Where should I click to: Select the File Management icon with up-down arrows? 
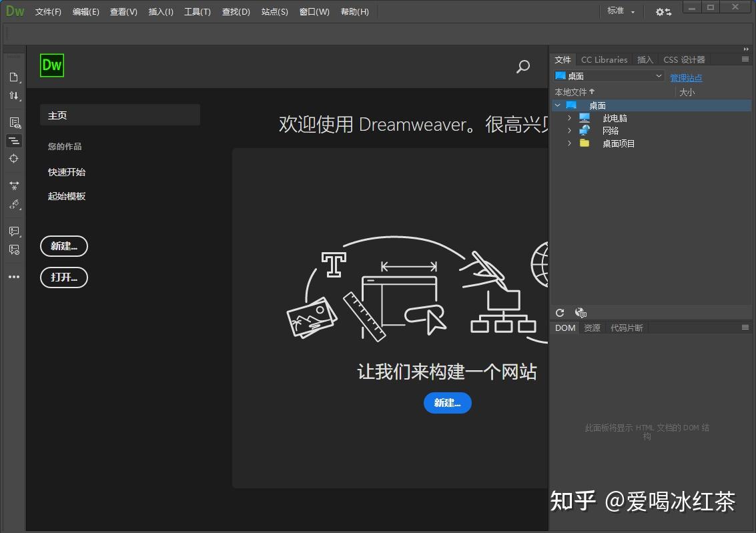14,95
